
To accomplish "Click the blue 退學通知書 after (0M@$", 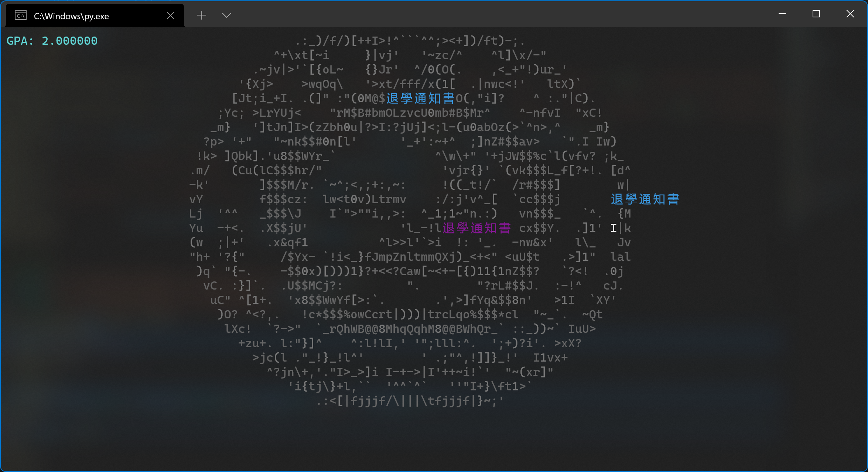I will (420, 99).
